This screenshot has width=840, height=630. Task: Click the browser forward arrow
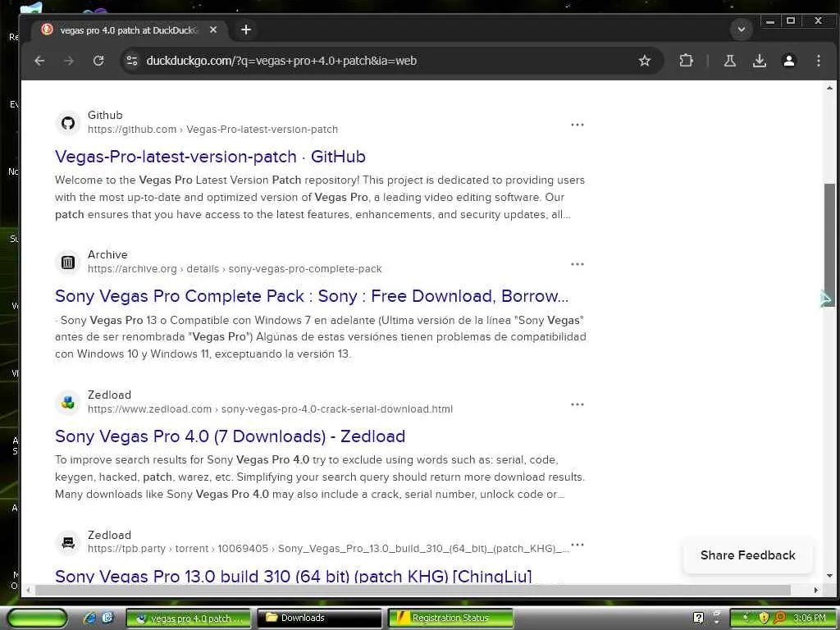69,61
